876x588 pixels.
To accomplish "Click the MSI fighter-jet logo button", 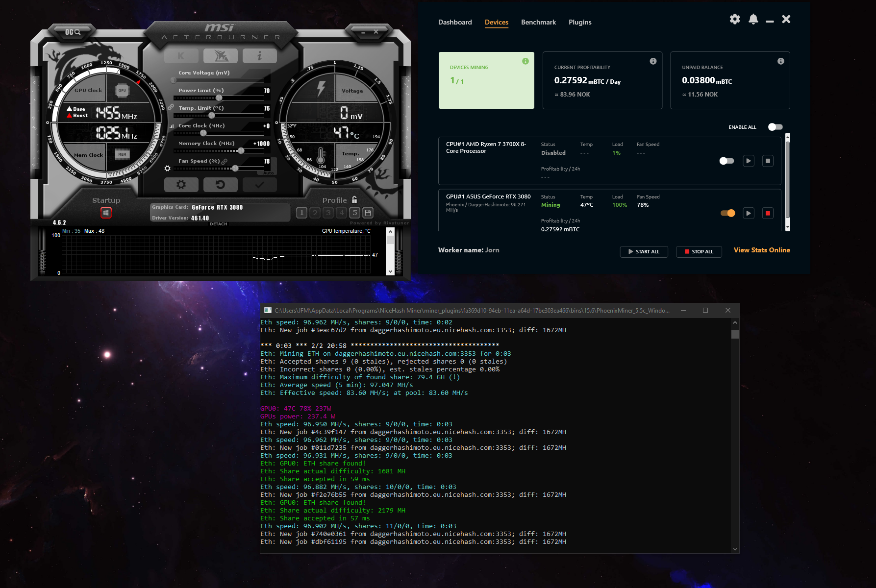I will point(221,56).
